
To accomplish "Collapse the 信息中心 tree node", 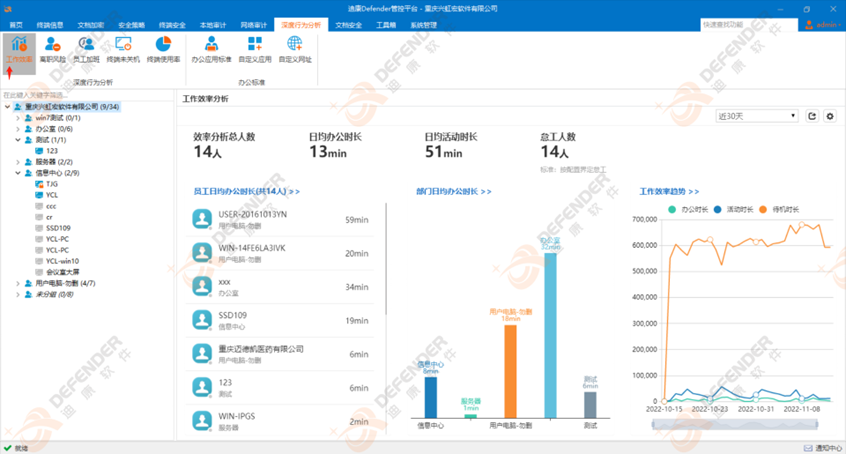I will coord(18,173).
